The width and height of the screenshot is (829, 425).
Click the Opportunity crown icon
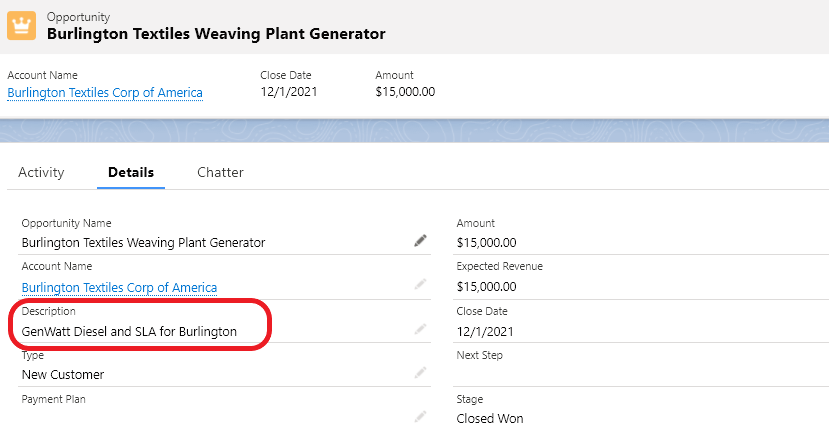point(21,25)
